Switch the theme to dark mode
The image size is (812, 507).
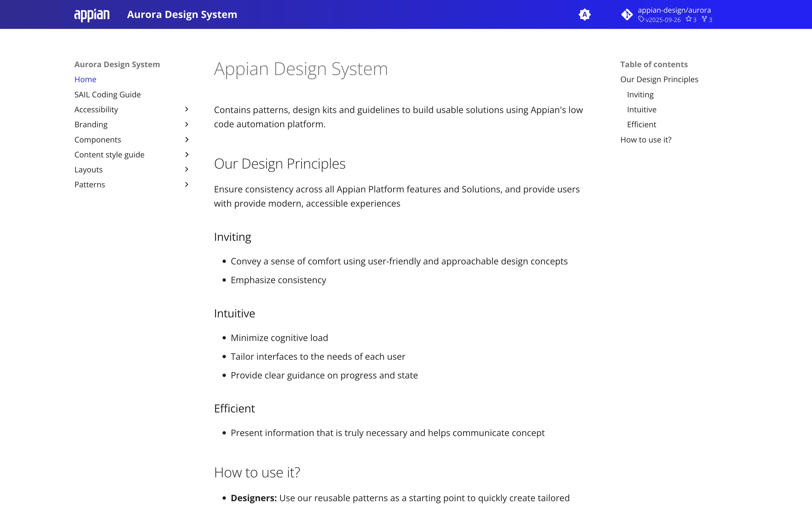pyautogui.click(x=585, y=14)
